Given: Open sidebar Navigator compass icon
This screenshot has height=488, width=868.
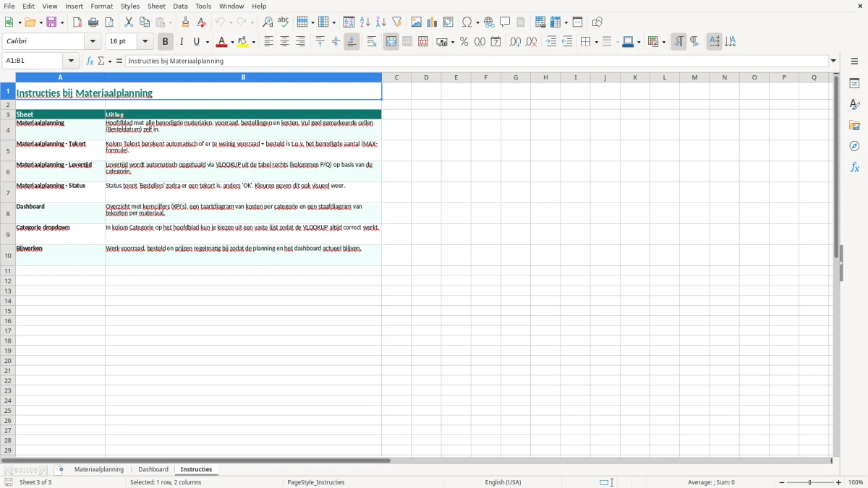Looking at the screenshot, I should click(x=854, y=146).
